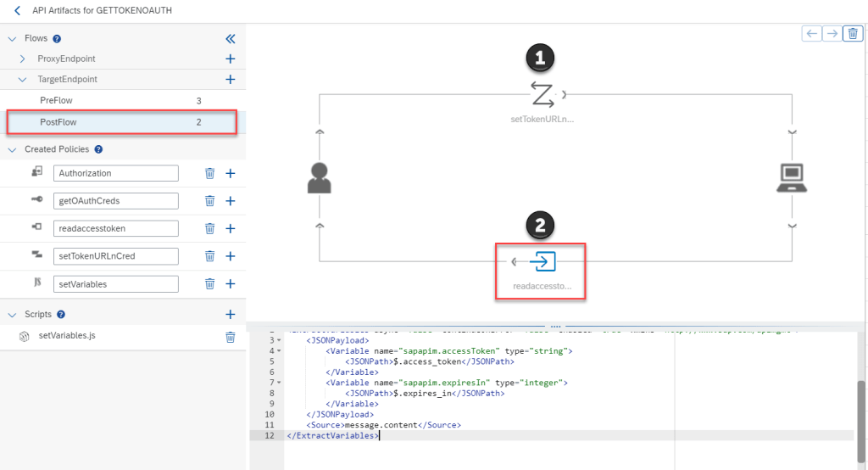Click the setTokenURLnCred policy name field

tap(115, 256)
